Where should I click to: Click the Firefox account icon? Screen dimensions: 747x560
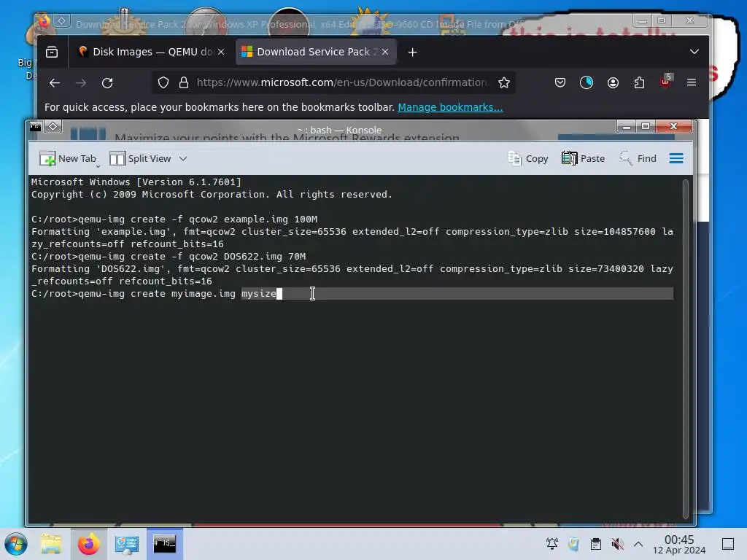(613, 83)
